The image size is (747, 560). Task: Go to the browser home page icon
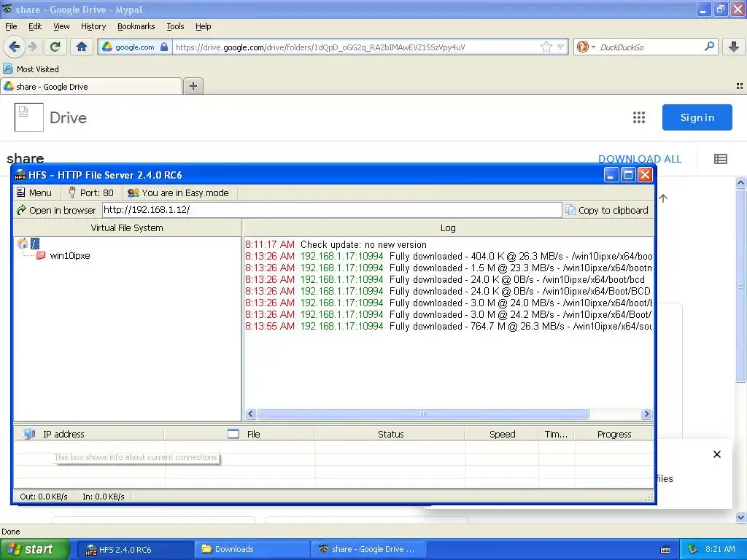click(x=82, y=47)
